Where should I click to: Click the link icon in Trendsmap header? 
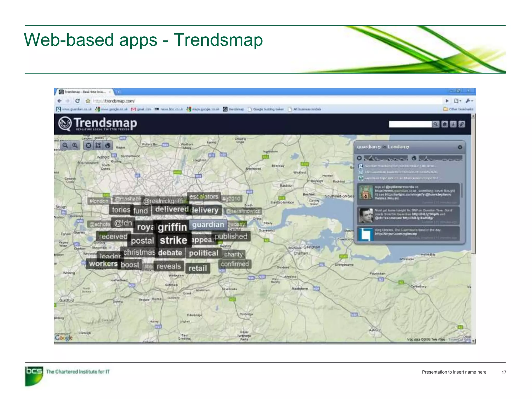462,124
